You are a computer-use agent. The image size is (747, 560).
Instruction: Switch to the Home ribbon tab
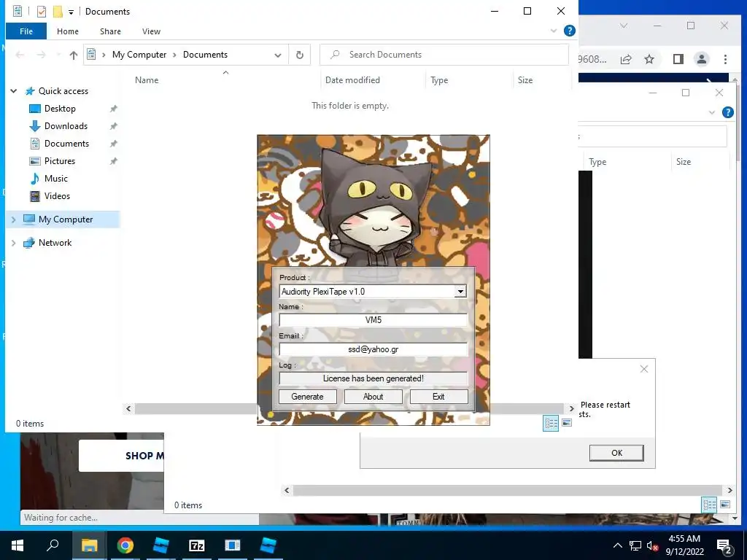click(x=68, y=31)
